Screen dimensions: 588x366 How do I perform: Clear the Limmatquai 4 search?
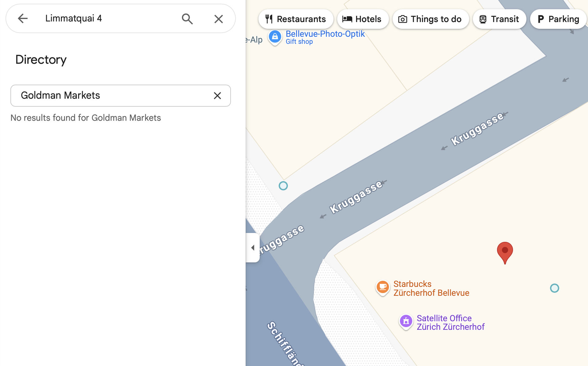click(218, 19)
